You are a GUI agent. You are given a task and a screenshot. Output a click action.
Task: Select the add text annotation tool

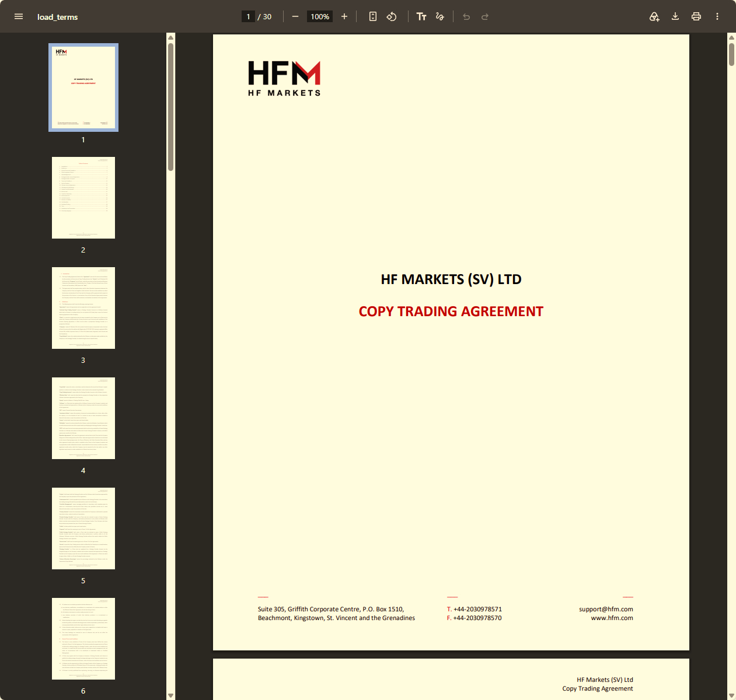tap(421, 16)
